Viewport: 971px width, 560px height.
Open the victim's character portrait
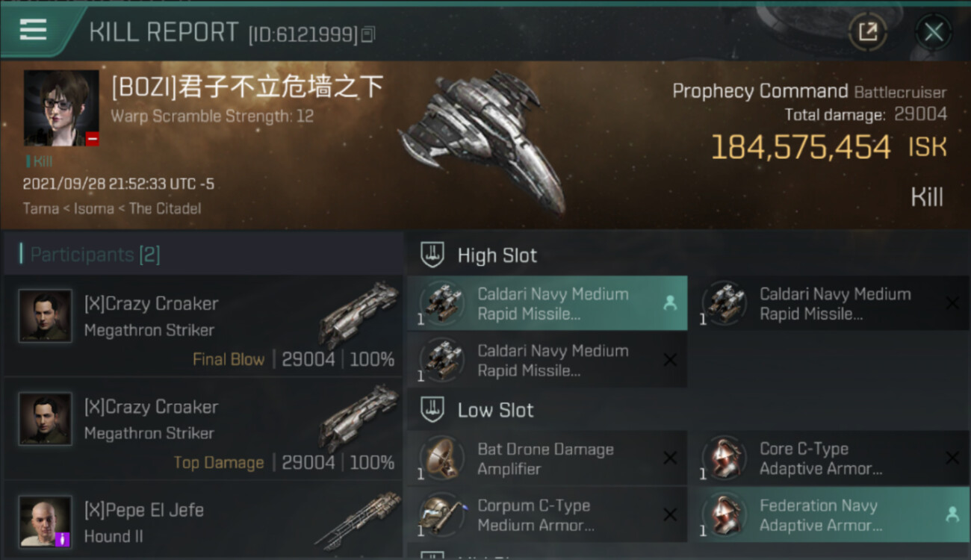click(61, 108)
